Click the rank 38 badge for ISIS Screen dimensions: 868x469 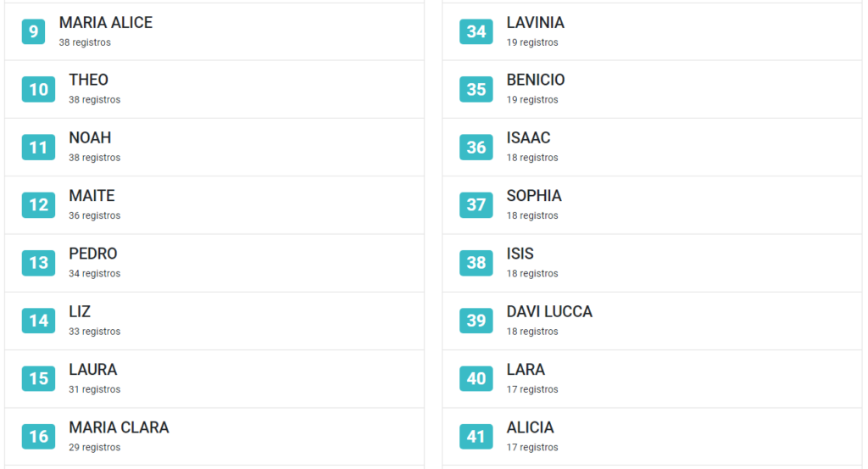click(x=476, y=262)
